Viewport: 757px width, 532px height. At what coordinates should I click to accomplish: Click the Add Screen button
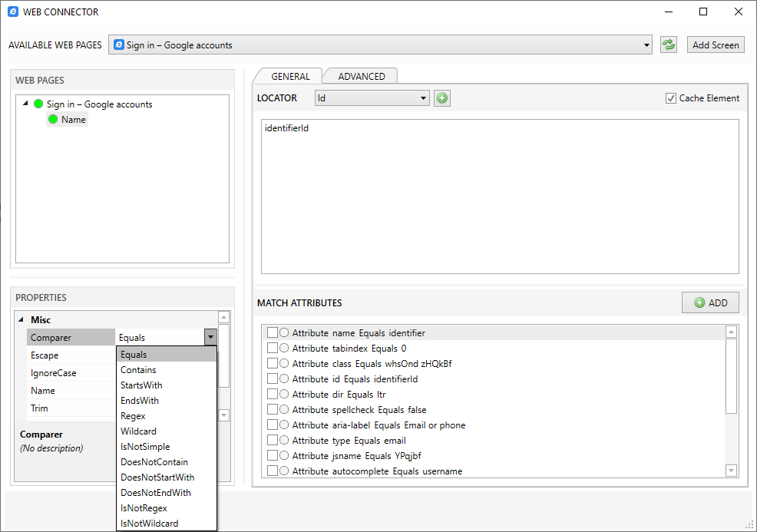click(x=716, y=44)
